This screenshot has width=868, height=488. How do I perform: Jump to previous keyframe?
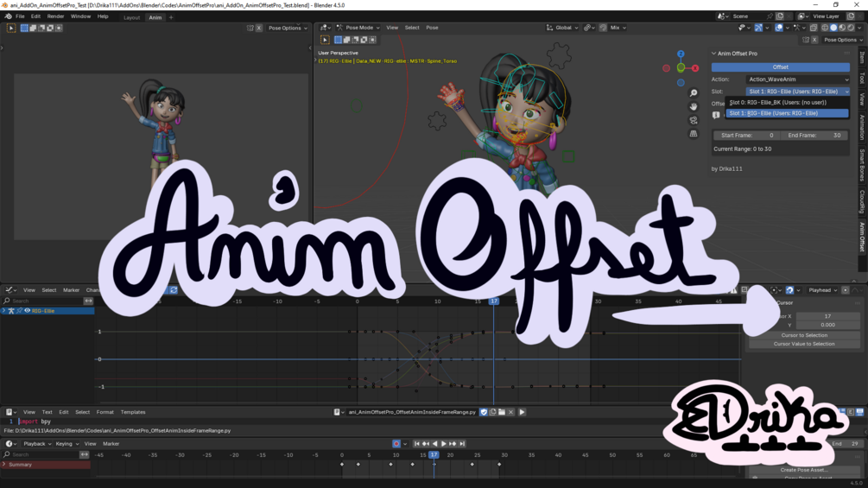[x=426, y=444]
